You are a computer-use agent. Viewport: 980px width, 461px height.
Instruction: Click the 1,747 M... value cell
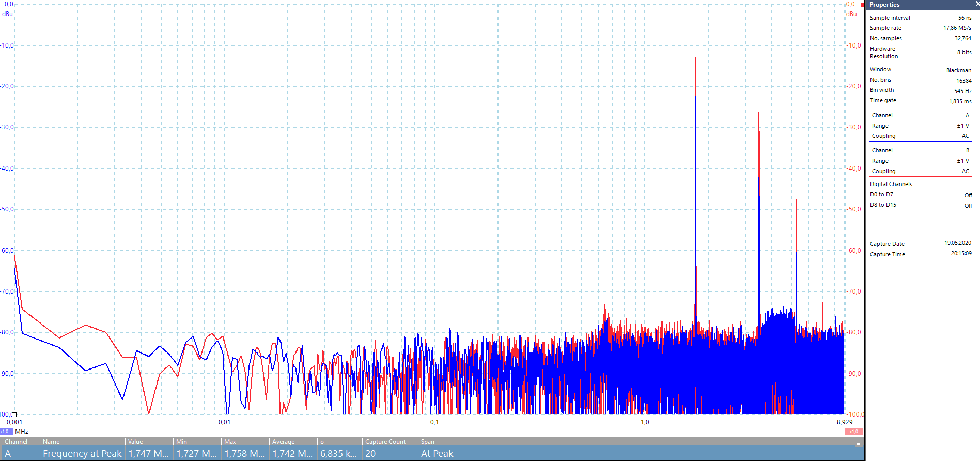tap(149, 453)
